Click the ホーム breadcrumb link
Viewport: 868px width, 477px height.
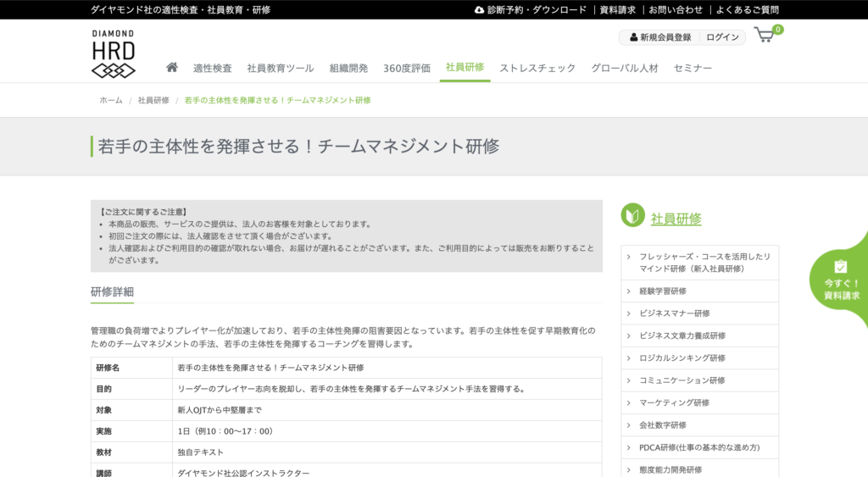pyautogui.click(x=111, y=100)
